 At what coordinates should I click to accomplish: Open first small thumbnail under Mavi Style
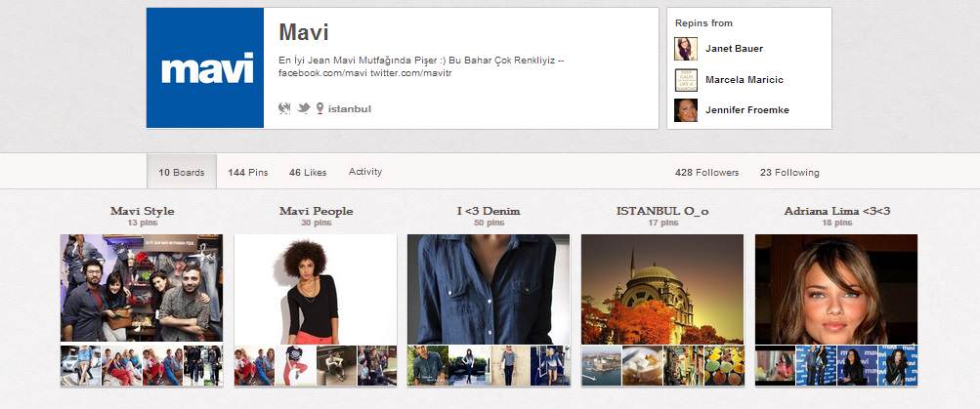tap(81, 365)
